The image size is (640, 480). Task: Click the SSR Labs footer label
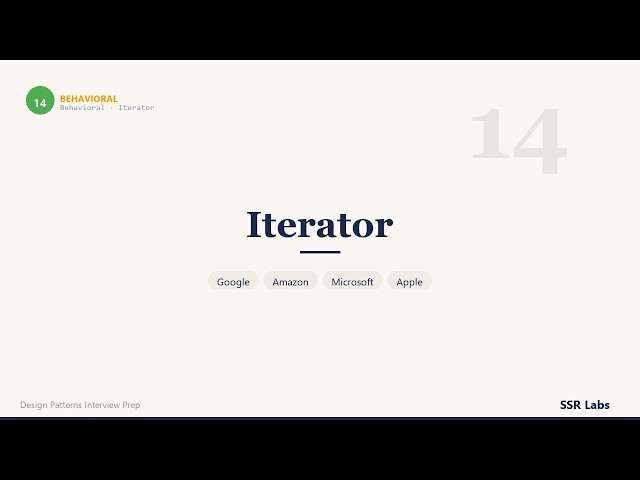point(584,405)
